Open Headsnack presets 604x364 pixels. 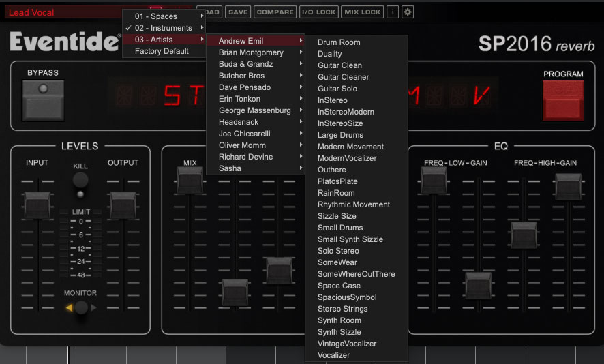256,122
